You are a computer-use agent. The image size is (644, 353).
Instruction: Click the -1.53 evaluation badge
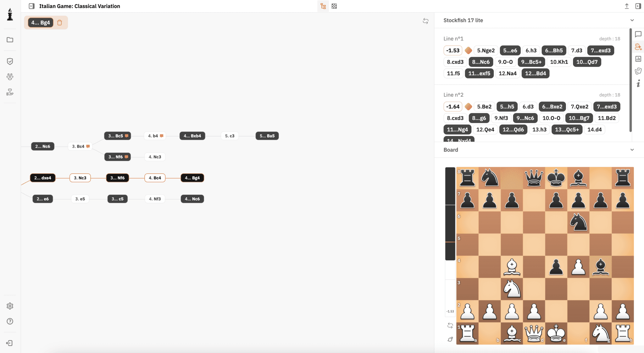[x=453, y=50]
